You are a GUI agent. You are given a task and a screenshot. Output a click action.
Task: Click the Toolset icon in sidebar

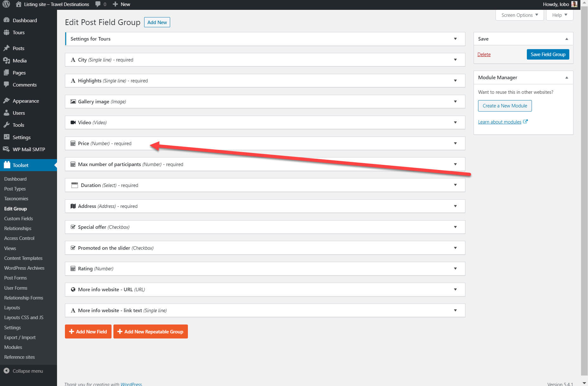(x=7, y=165)
